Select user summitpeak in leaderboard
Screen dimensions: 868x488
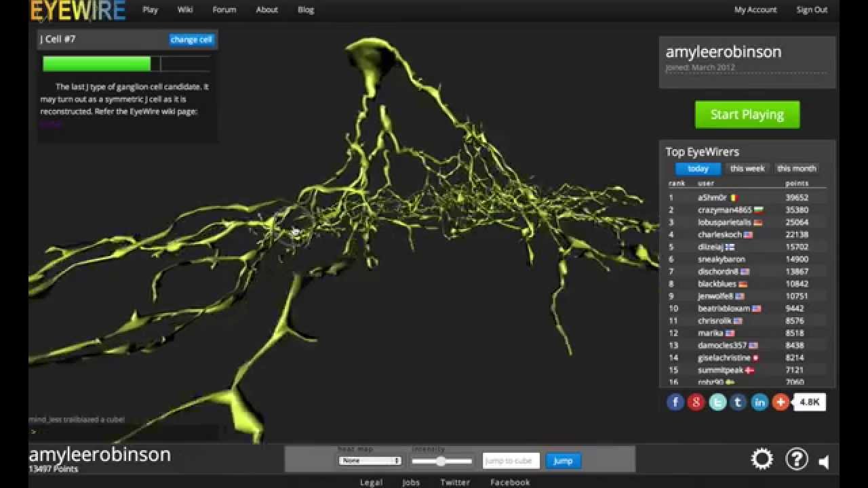click(x=720, y=370)
